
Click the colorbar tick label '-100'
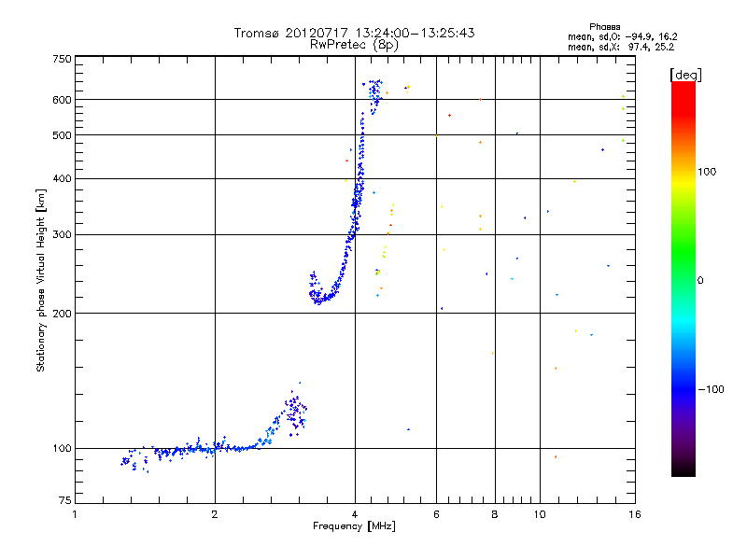coord(711,389)
